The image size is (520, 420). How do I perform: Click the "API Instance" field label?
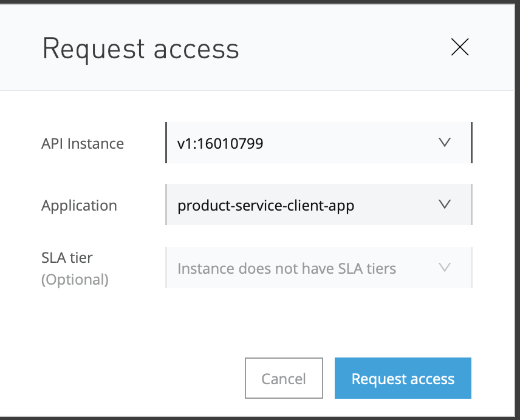tap(83, 144)
